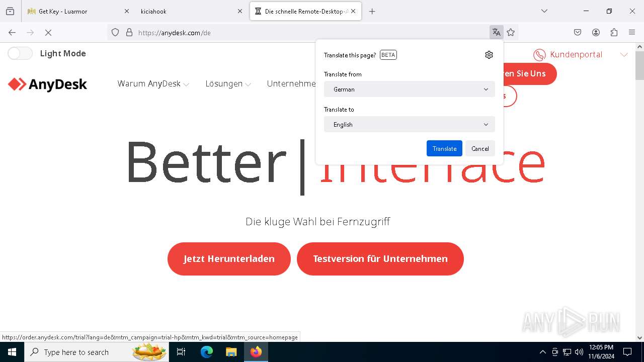Screen dimensions: 644x362
Task: Click Jetzt Herunterladen button
Action: [229, 258]
